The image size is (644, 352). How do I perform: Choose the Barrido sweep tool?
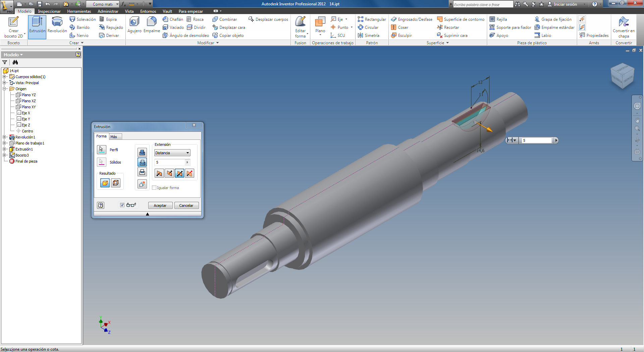tap(79, 27)
